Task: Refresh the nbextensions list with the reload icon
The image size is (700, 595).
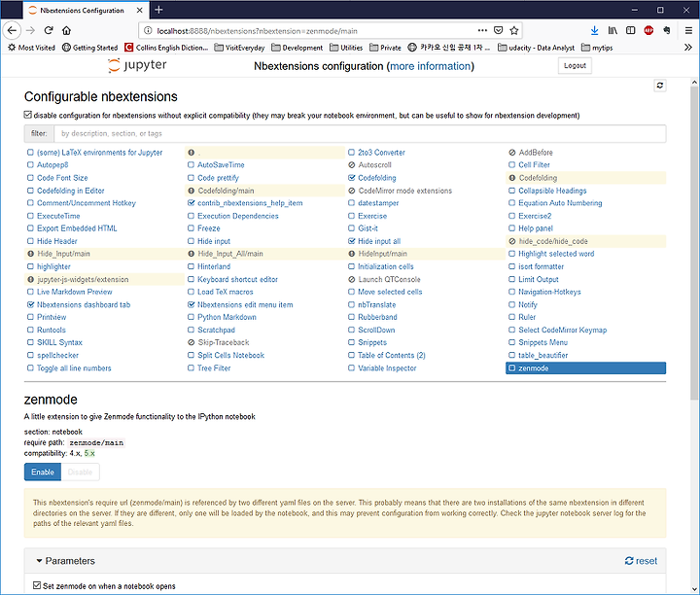Action: (x=660, y=86)
